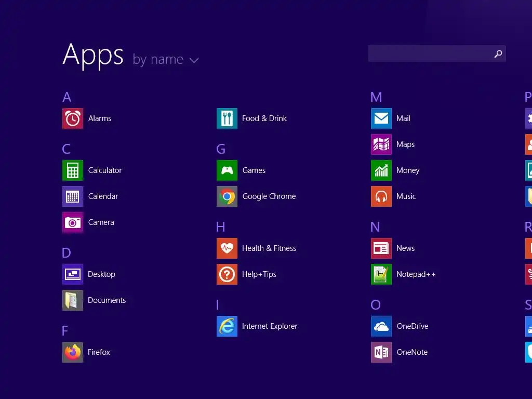This screenshot has width=532, height=399.
Task: Open the Food & Drink icon
Action: tap(227, 118)
